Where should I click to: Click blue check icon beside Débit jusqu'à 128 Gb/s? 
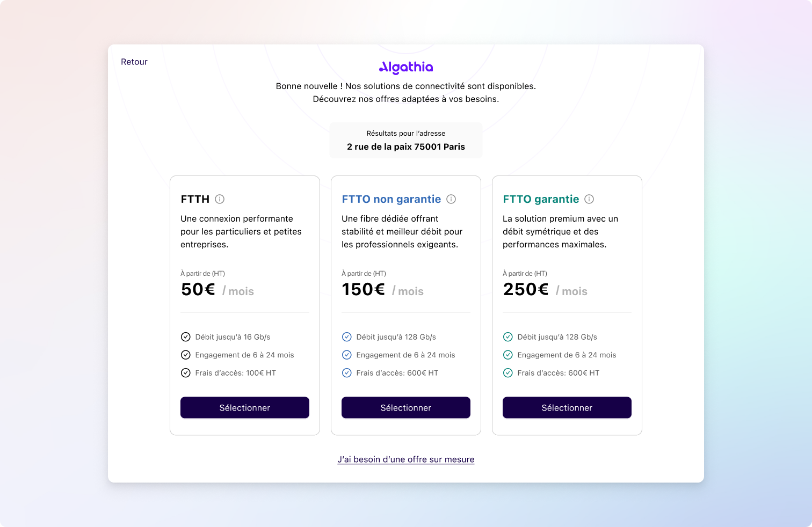(x=347, y=337)
